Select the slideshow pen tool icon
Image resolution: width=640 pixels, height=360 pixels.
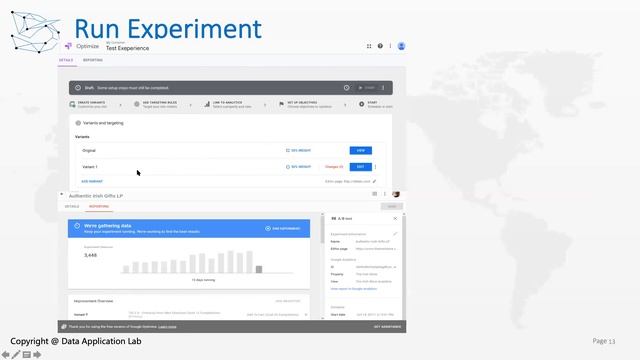coord(16,355)
